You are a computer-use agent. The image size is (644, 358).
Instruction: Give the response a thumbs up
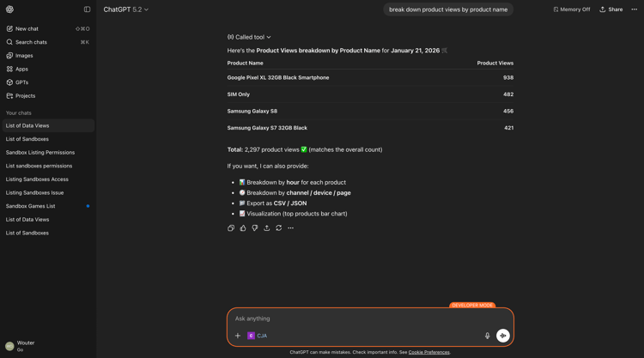[x=243, y=228]
